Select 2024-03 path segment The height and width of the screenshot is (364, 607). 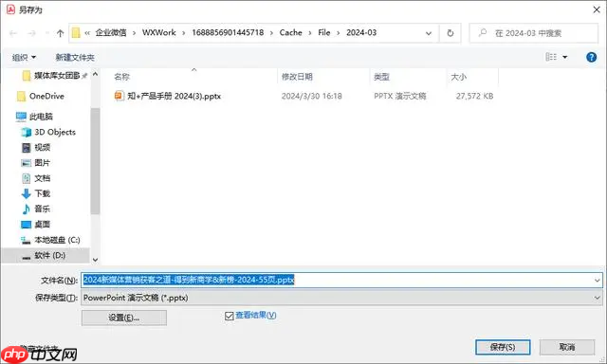(x=361, y=32)
